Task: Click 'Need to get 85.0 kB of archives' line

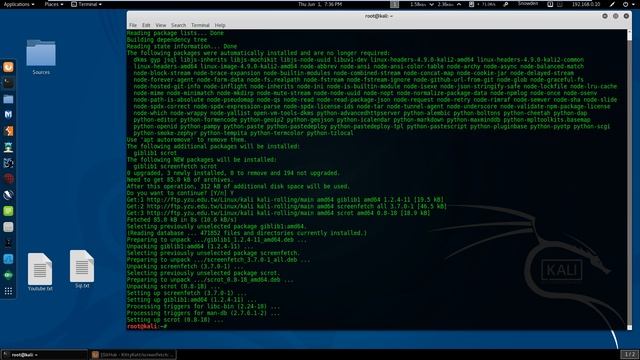Action: (180, 180)
